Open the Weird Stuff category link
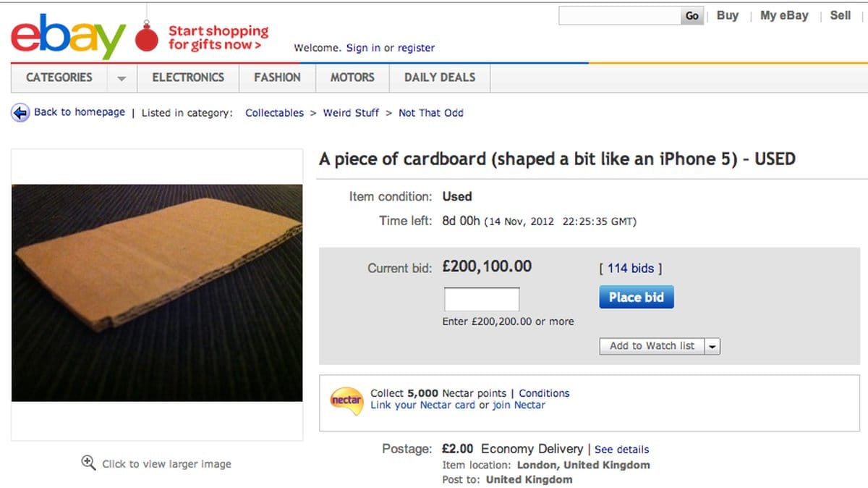This screenshot has width=868, height=488. [x=351, y=113]
